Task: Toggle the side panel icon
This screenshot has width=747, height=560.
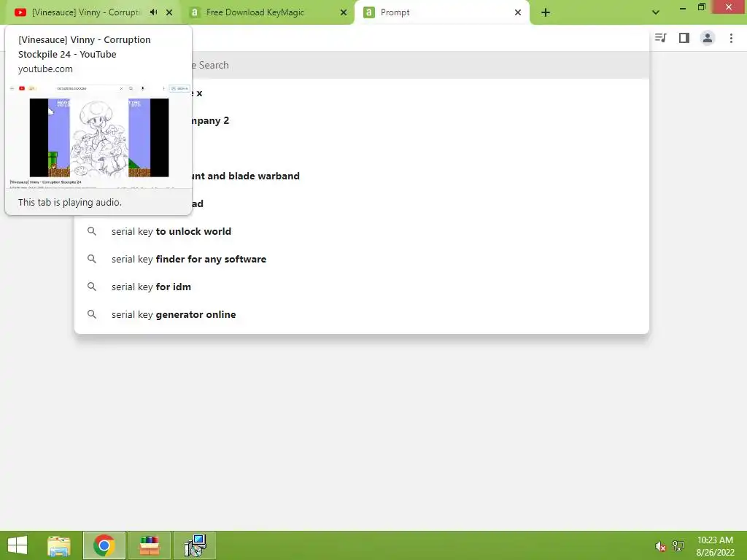Action: pos(684,38)
